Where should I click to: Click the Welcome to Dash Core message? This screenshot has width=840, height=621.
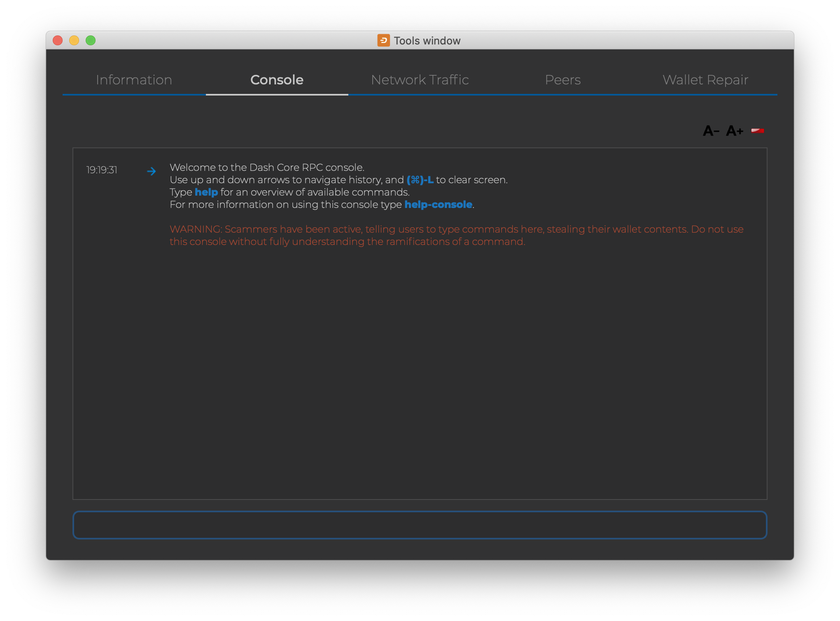(267, 168)
